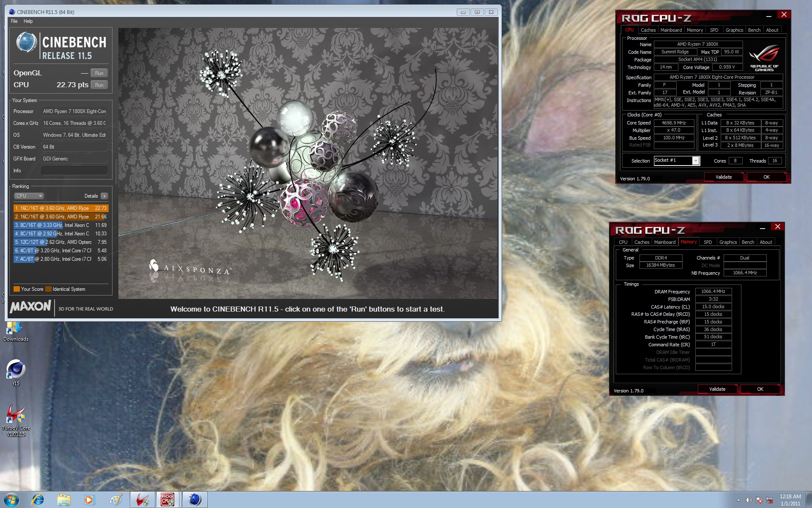Click the MAXON logo in Cinebench
This screenshot has width=812, height=508.
[30, 306]
